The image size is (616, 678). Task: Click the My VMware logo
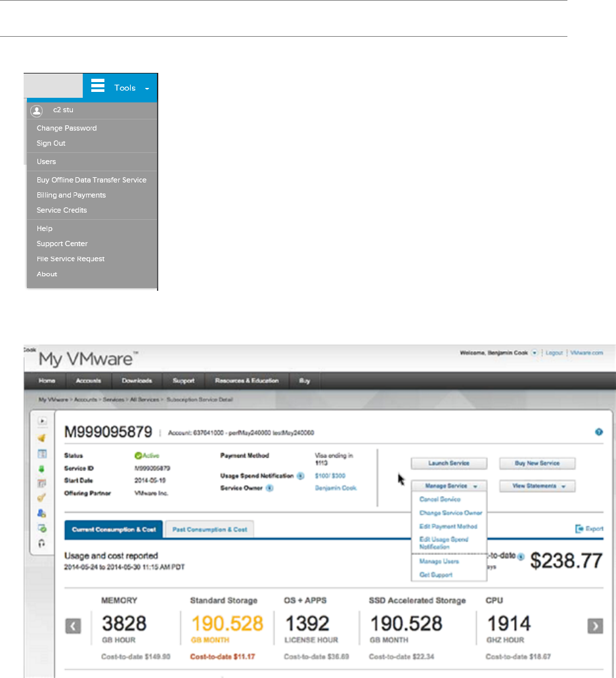(88, 359)
